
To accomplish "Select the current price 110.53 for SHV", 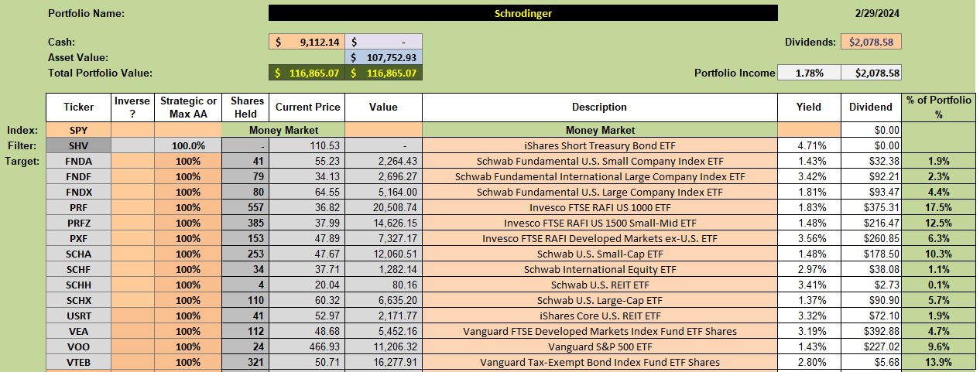I will point(307,145).
